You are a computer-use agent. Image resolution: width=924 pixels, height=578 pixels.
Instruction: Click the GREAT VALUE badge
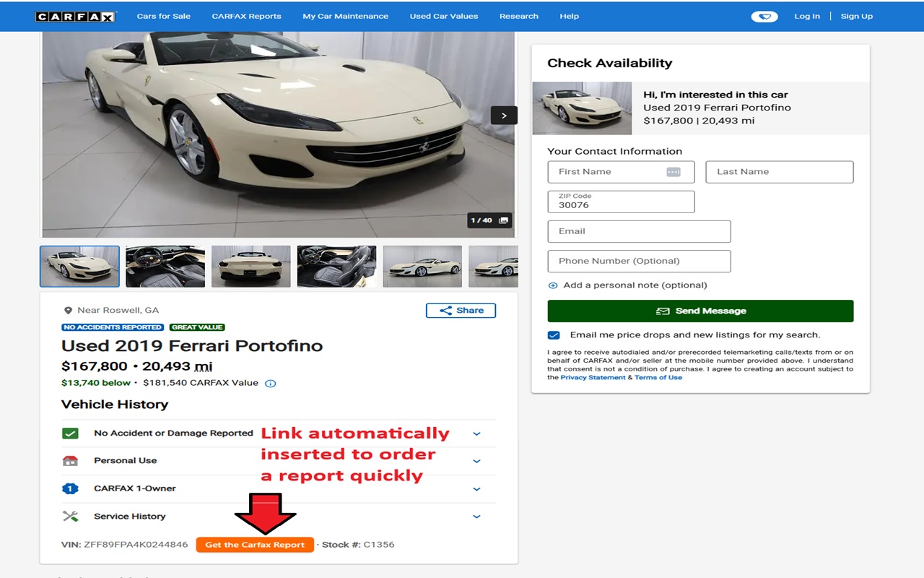pos(197,327)
